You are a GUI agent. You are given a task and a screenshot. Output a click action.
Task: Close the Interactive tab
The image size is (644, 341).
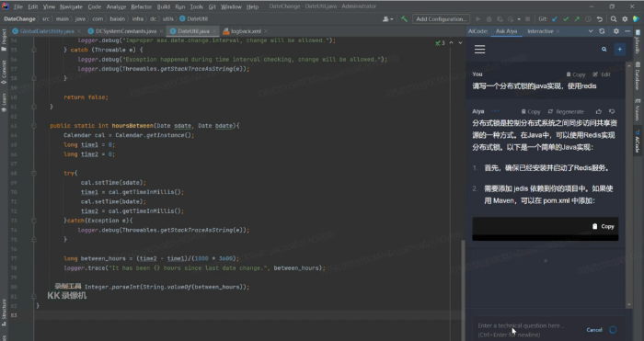[558, 31]
